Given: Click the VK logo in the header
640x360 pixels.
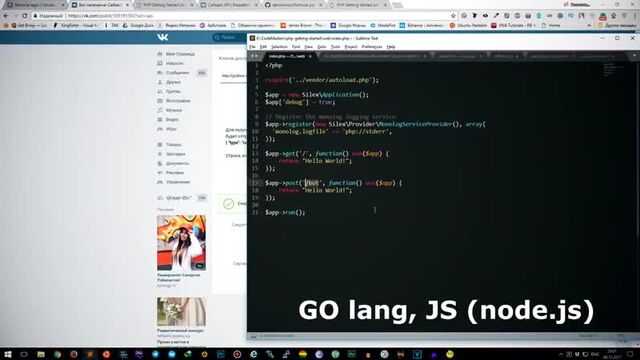Looking at the screenshot, I should click(x=162, y=37).
